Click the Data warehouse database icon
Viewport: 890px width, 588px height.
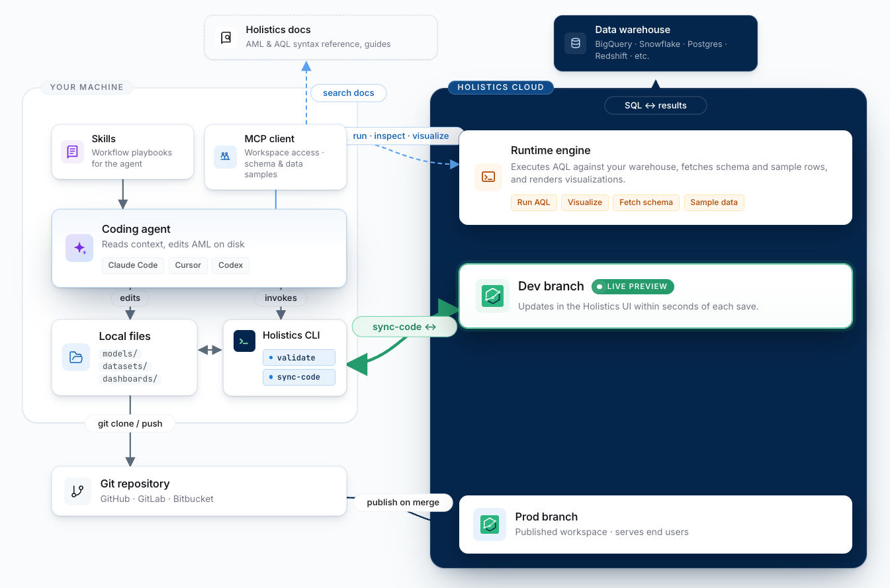[576, 44]
